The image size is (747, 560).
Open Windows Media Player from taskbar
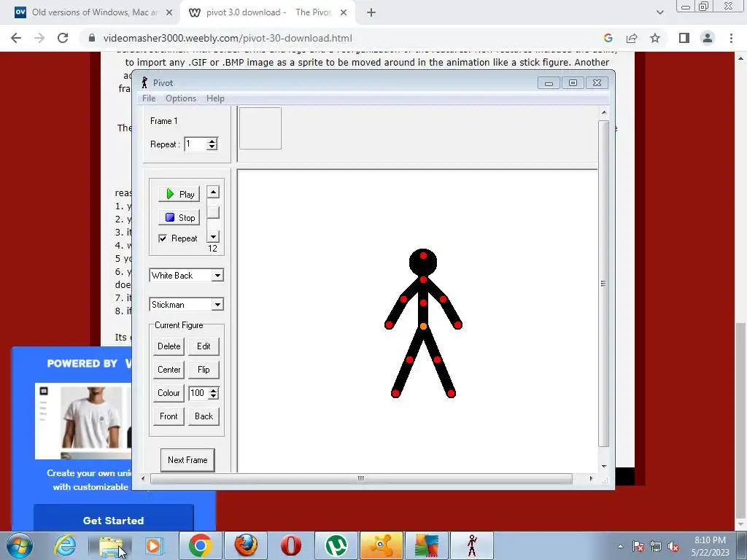point(153,545)
